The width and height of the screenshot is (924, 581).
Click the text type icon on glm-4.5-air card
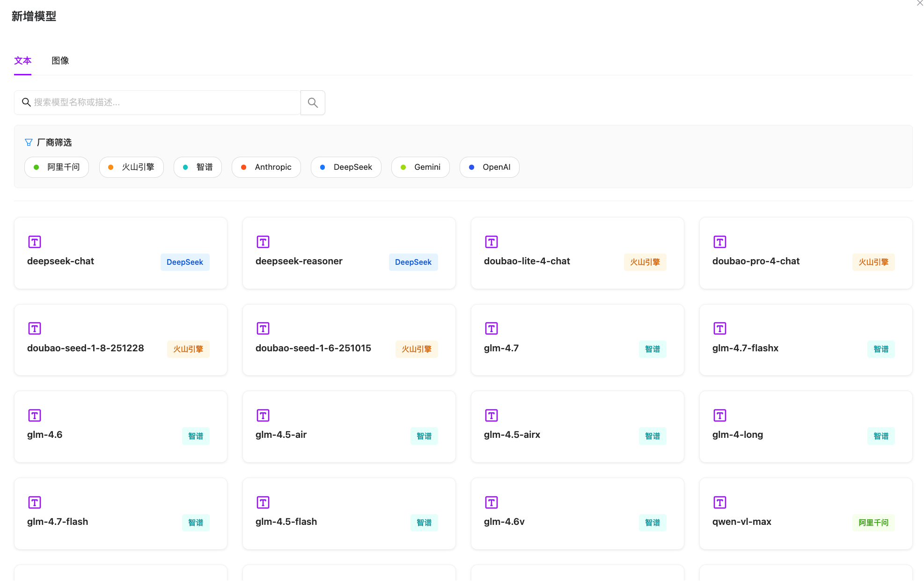point(263,415)
